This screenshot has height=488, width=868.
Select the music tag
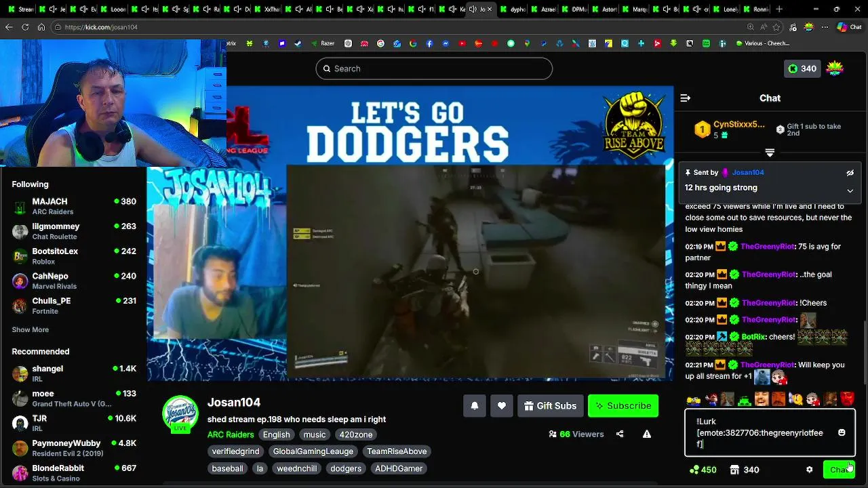[x=315, y=434]
